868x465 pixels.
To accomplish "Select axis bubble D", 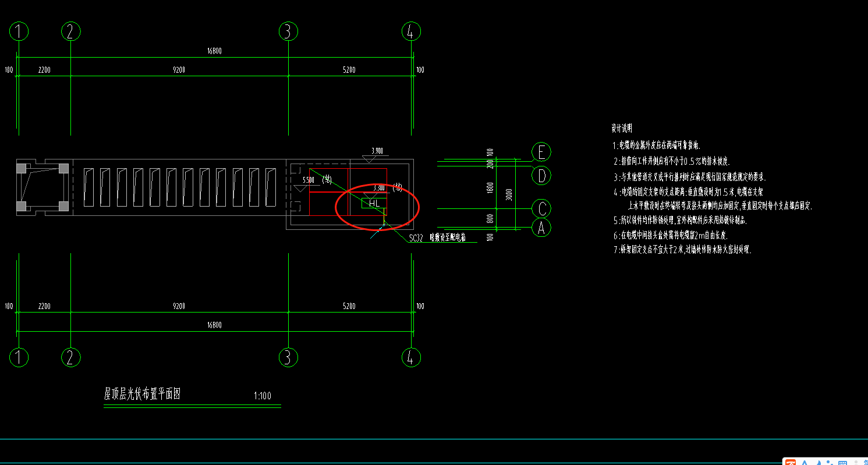I will tap(541, 175).
